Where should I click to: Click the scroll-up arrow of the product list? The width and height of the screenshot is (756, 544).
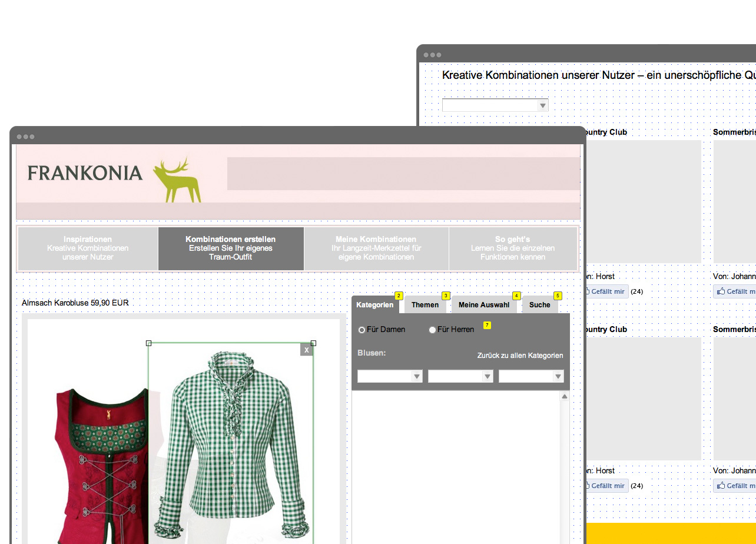point(565,397)
